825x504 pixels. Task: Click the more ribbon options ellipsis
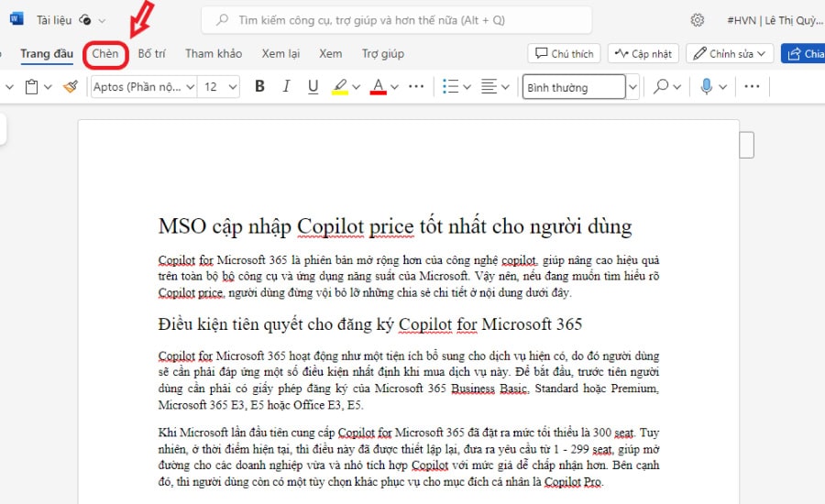click(752, 86)
